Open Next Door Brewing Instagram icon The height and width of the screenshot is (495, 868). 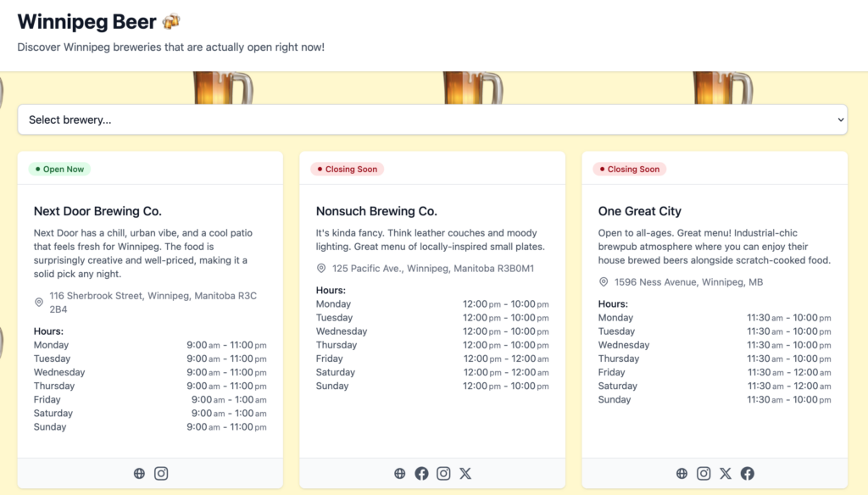pos(161,474)
